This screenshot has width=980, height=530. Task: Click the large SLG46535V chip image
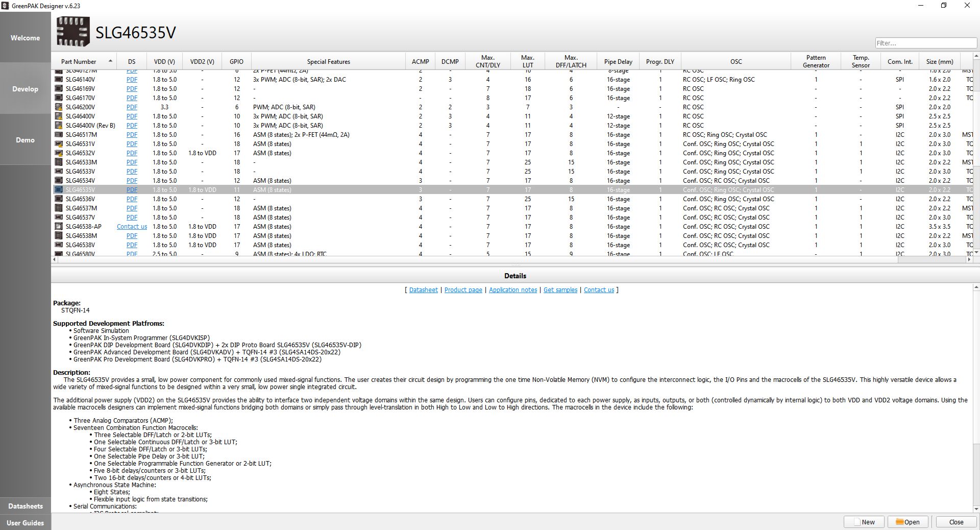pos(73,32)
